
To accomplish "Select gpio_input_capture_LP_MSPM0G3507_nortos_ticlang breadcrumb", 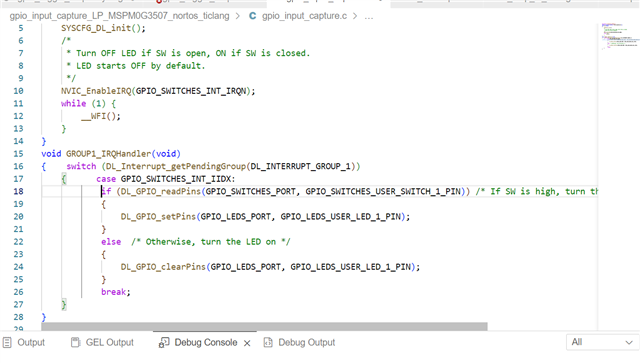I will [x=119, y=16].
